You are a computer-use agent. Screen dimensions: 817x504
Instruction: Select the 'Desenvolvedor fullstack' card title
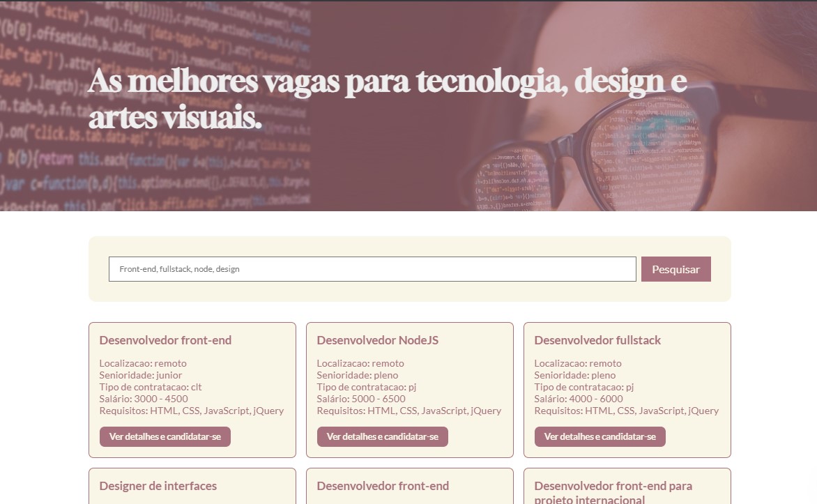(597, 340)
